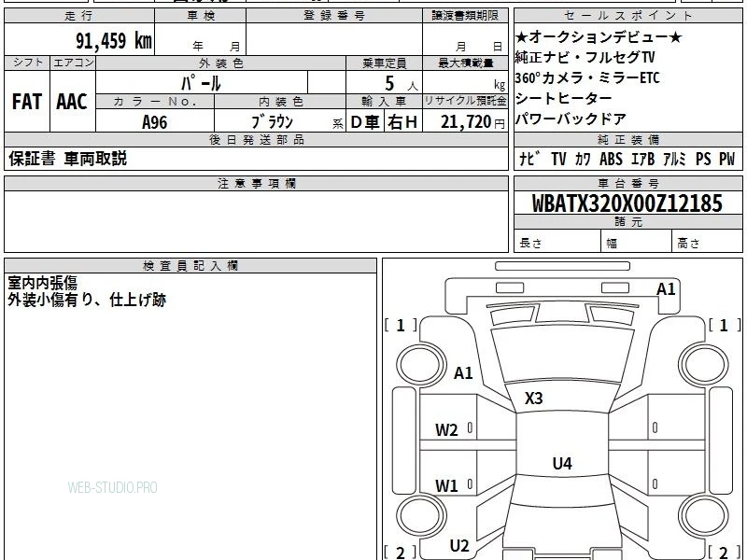Click the 外装小傷有り、仕上げ跡 inspector note

click(x=87, y=300)
